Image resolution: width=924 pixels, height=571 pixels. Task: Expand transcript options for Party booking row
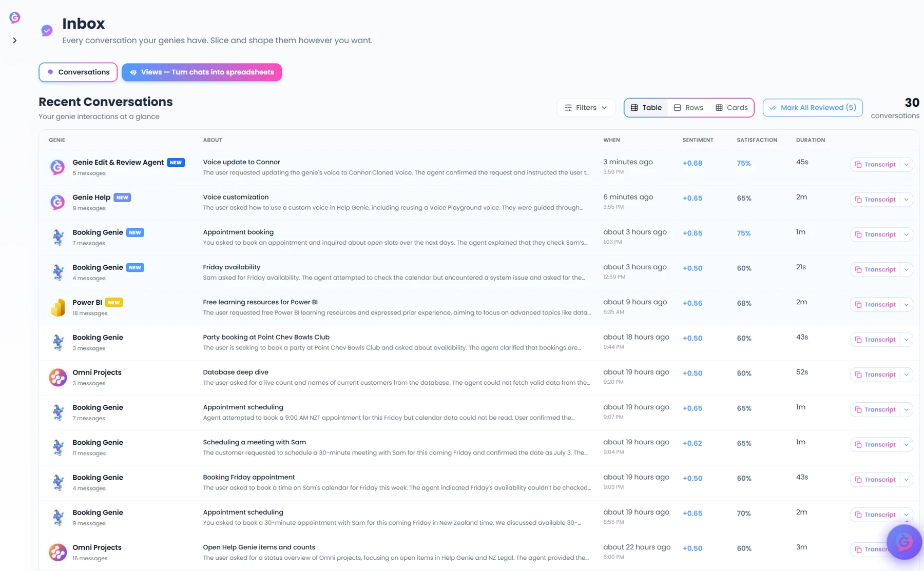tap(907, 340)
